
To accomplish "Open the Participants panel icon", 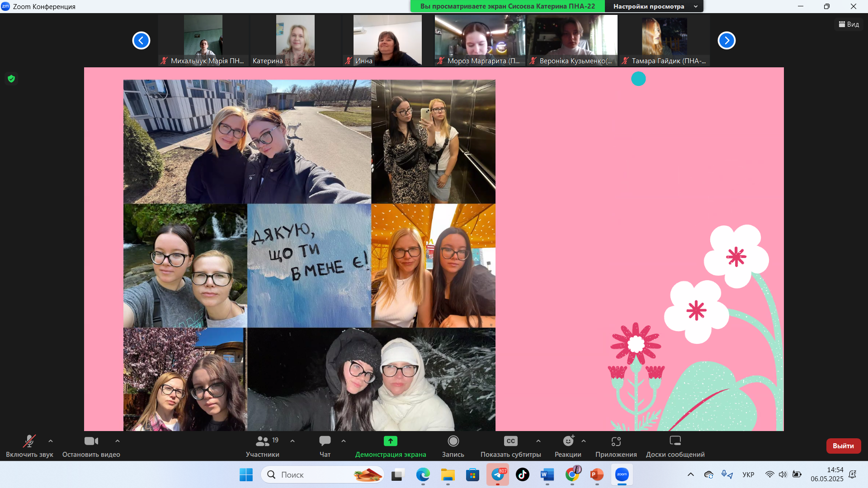I will pos(262,441).
